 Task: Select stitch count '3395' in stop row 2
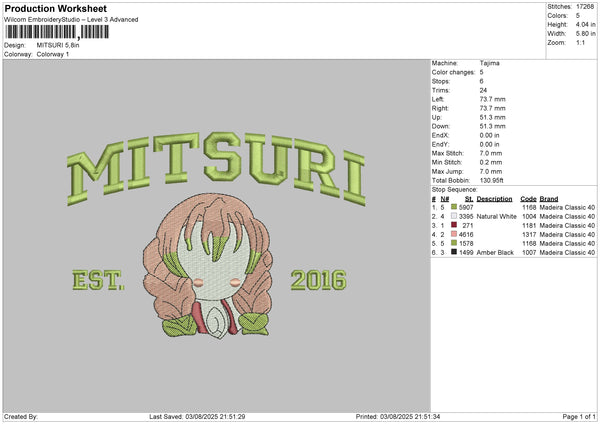point(466,217)
